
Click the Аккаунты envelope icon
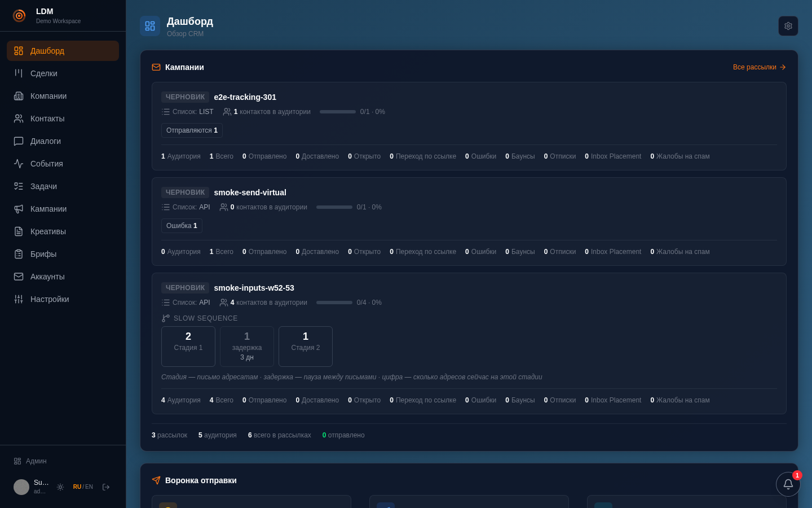[x=19, y=277]
